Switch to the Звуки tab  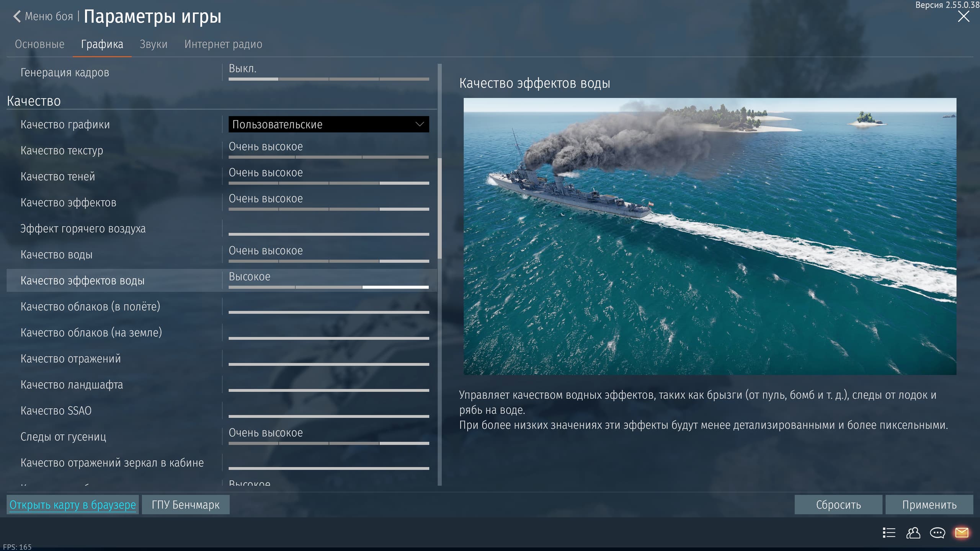[x=153, y=44]
